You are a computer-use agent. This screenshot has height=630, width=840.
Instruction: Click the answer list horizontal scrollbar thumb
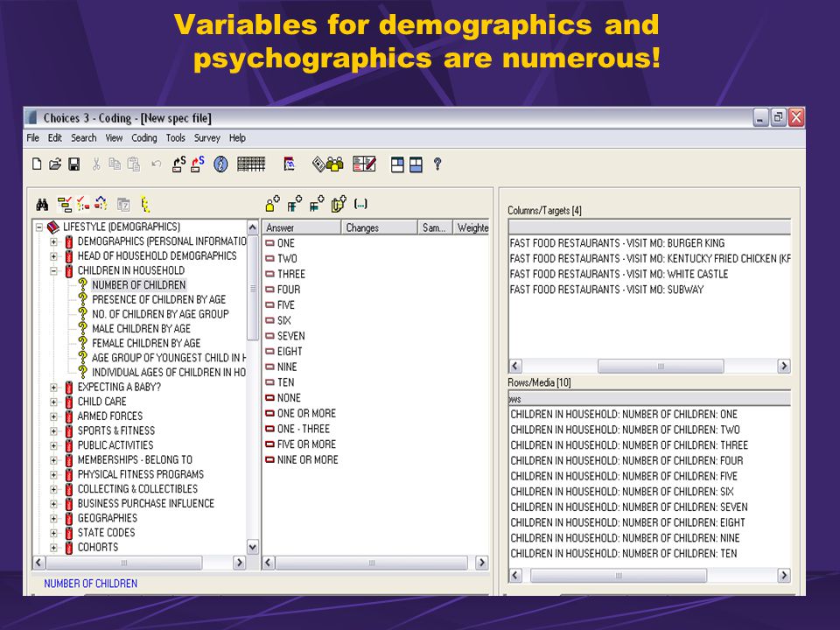(x=371, y=563)
